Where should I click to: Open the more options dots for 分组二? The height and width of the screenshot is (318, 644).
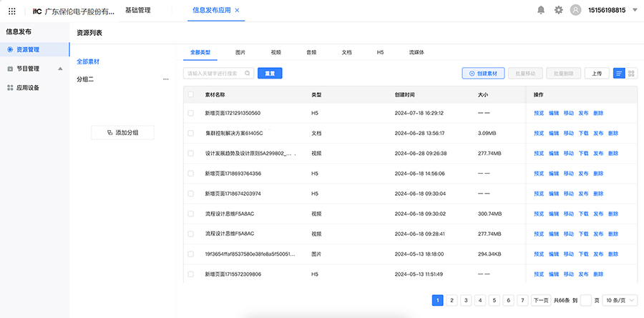[x=166, y=79]
